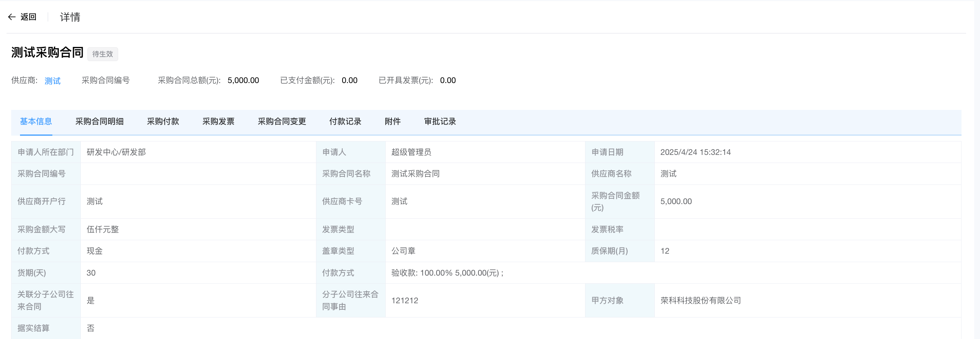Click the 待生效 status badge

pyautogui.click(x=102, y=54)
